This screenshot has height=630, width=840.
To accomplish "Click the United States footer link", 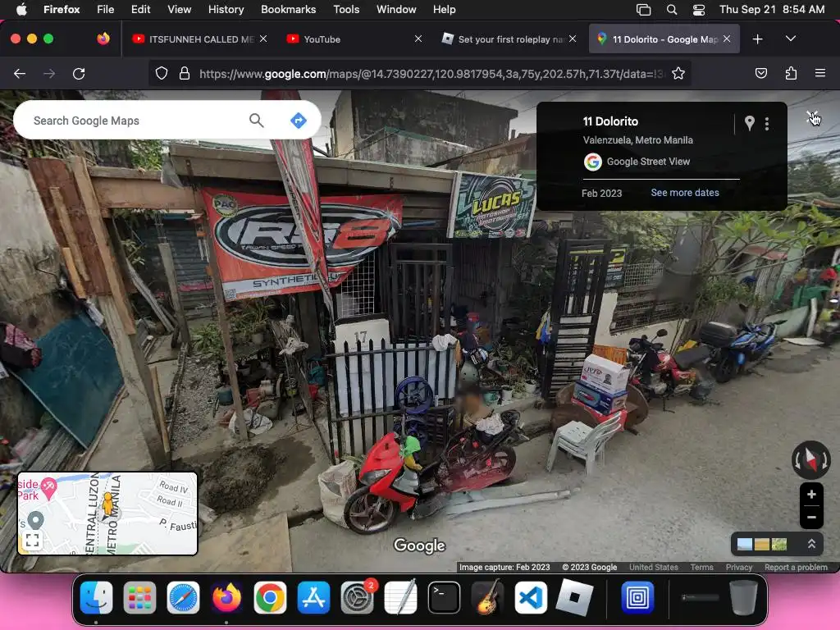I will 653,568.
